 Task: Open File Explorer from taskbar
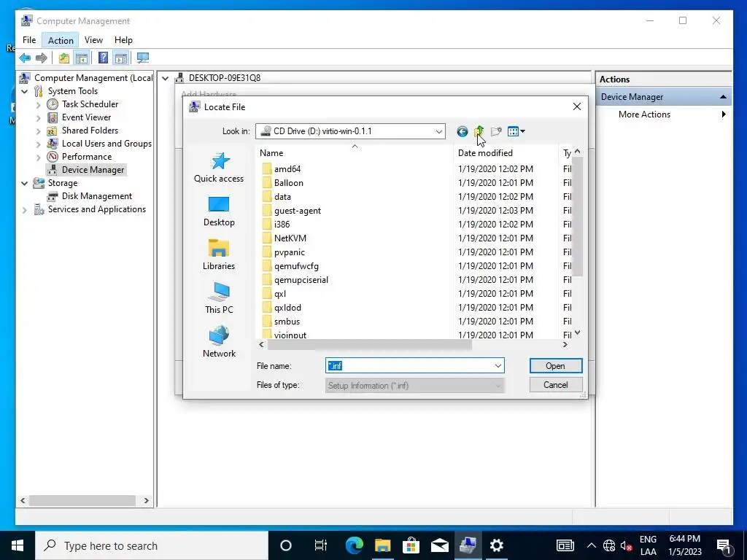382,545
